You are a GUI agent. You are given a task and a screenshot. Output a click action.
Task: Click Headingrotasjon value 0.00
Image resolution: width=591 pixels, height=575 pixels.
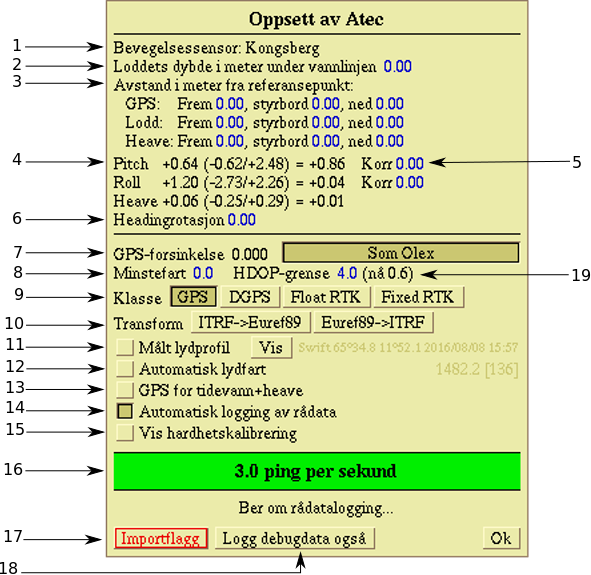(242, 220)
